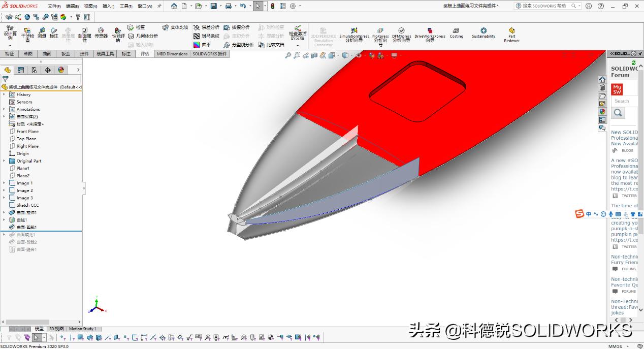This screenshot has height=349, width=644.
Task: Expand the 曲面实体(2) tree node
Action: (x=4, y=116)
